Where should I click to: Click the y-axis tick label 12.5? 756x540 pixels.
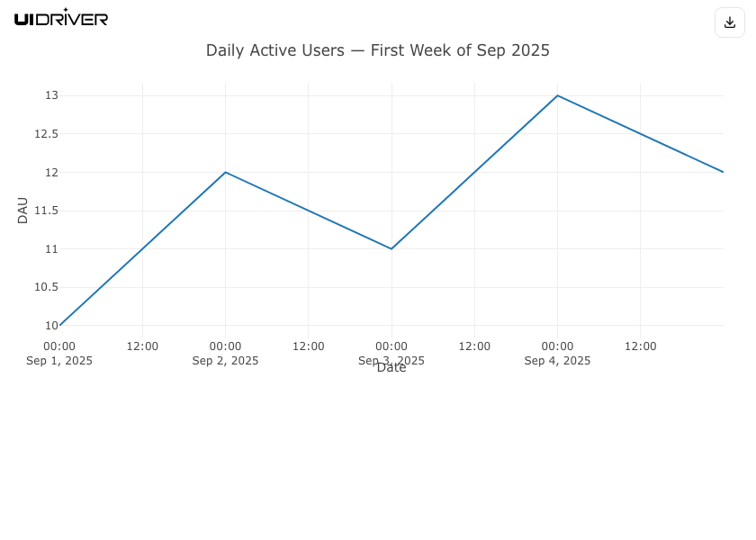(x=46, y=134)
